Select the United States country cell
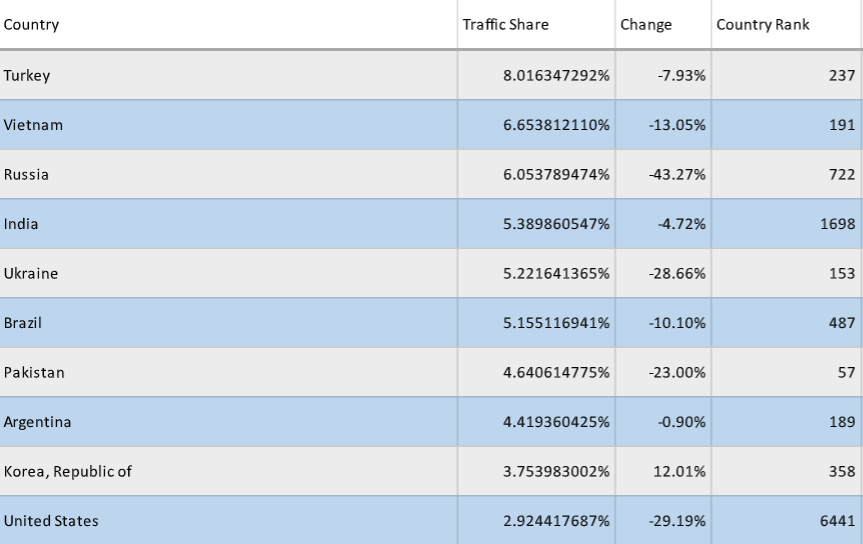863x544 pixels. point(51,521)
